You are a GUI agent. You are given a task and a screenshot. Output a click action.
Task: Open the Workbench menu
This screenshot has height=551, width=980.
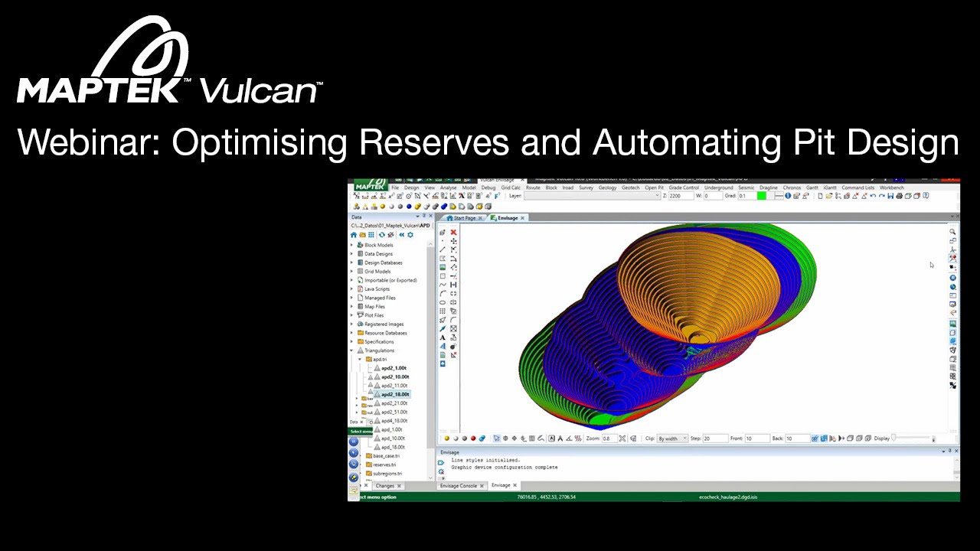click(x=891, y=187)
